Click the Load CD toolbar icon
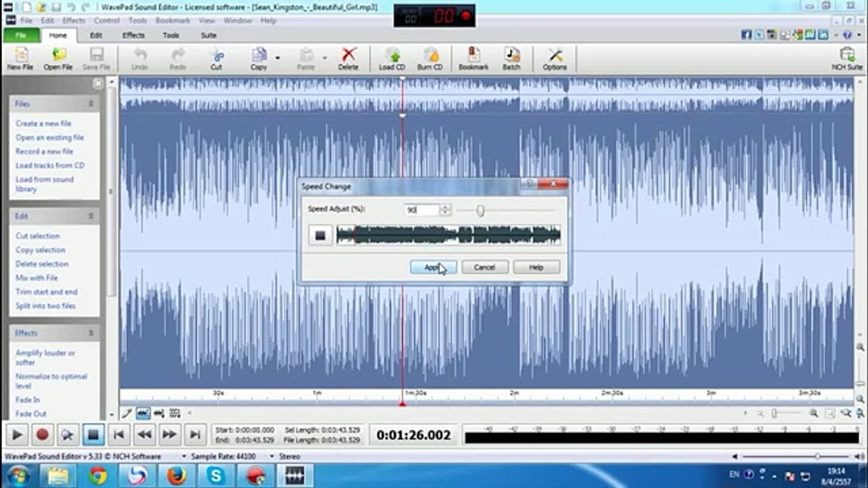The image size is (868, 488). click(x=392, y=58)
